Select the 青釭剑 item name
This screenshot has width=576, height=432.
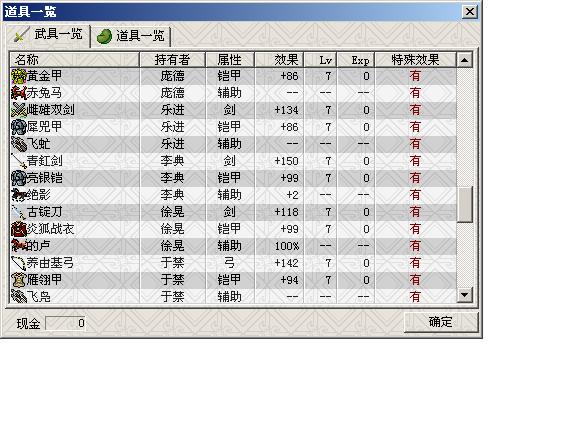[x=44, y=161]
